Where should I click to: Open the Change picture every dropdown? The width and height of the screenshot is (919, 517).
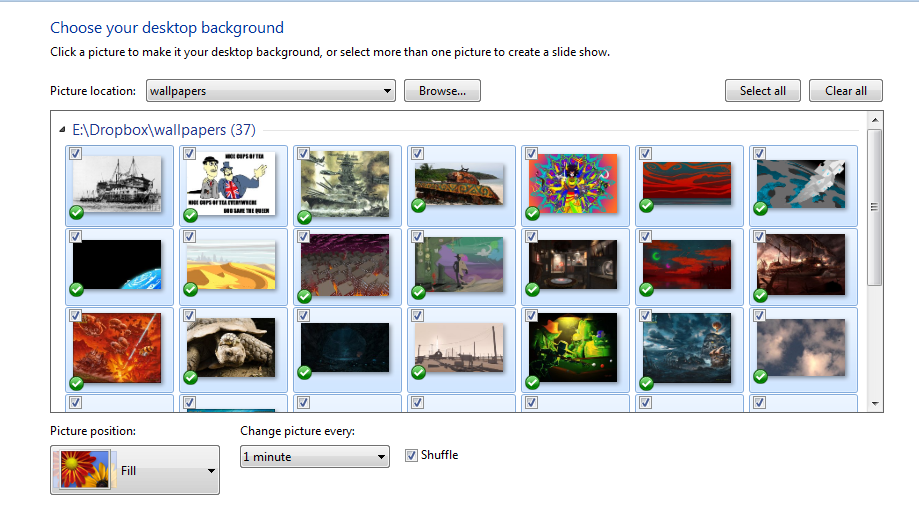[314, 457]
